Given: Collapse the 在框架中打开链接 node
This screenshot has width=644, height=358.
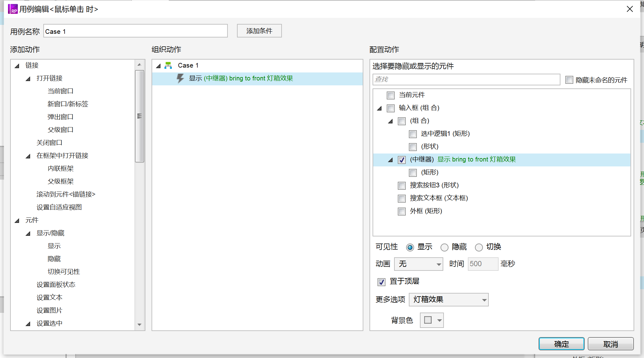Looking at the screenshot, I should (28, 156).
